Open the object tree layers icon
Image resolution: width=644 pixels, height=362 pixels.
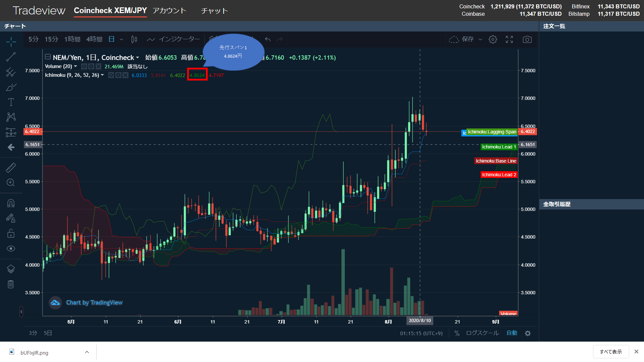point(11,269)
